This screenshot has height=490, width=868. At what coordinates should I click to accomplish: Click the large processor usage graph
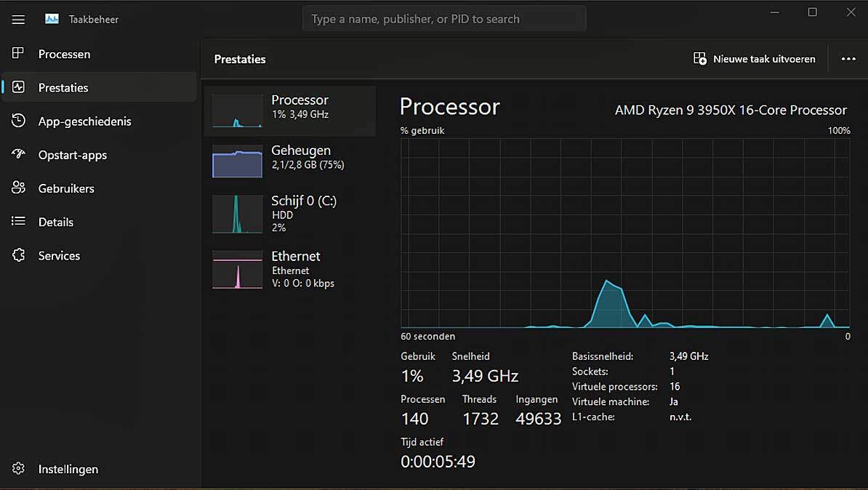pyautogui.click(x=625, y=233)
